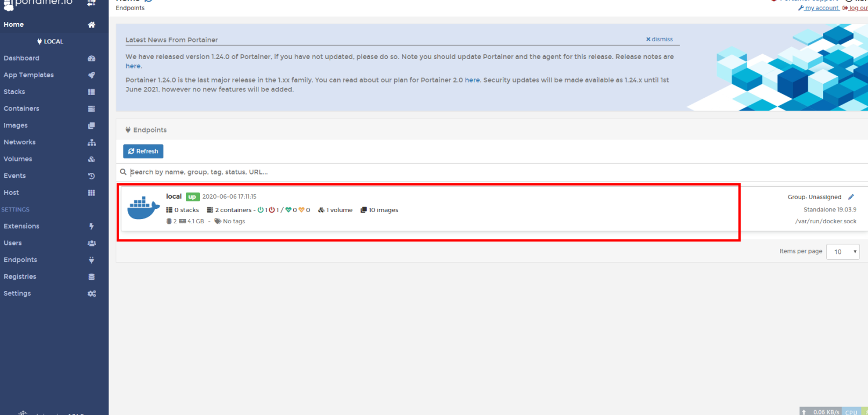Click the green healthy containers heart icon

tap(288, 210)
